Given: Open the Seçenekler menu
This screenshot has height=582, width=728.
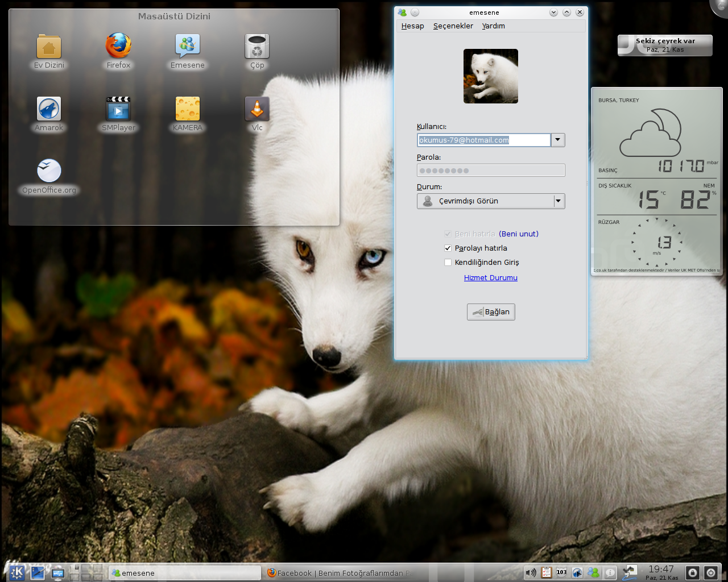Looking at the screenshot, I should [453, 26].
